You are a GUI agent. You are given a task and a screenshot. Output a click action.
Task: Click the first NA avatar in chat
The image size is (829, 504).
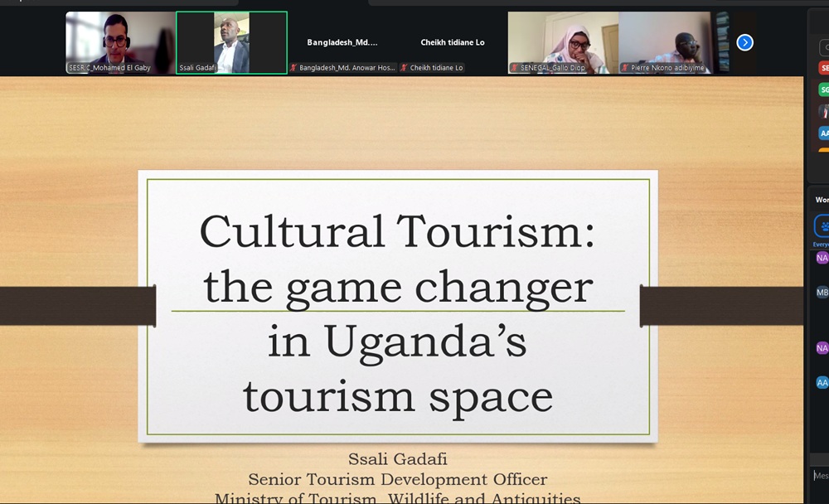[x=822, y=259]
